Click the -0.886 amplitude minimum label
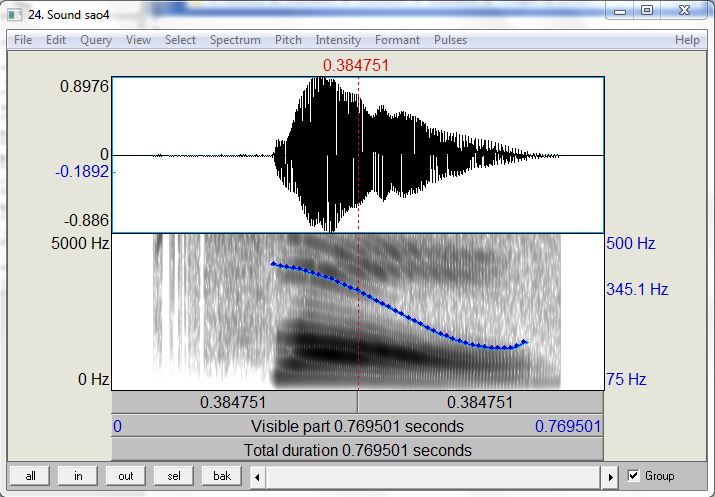This screenshot has width=715, height=497. 87,220
